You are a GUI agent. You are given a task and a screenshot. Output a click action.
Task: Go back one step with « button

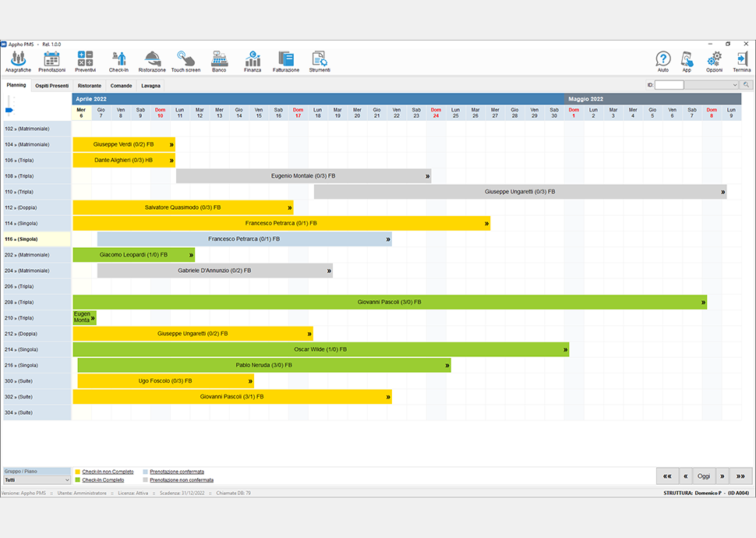pyautogui.click(x=686, y=476)
